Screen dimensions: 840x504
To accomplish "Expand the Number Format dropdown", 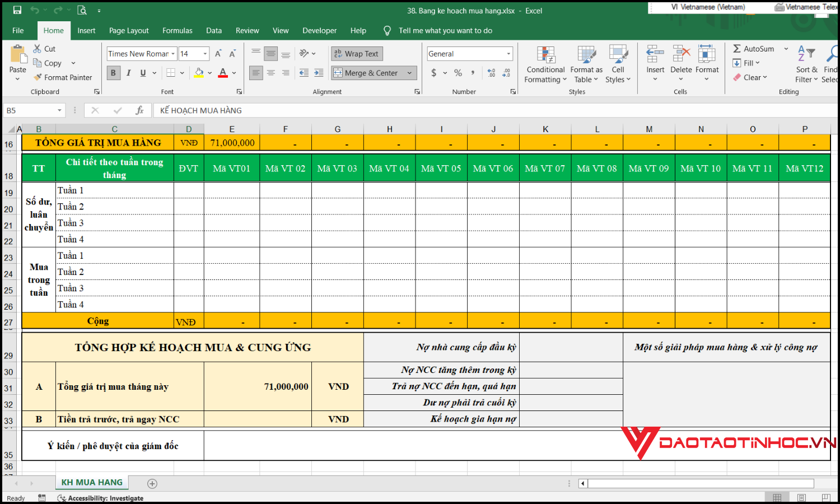I will [508, 54].
